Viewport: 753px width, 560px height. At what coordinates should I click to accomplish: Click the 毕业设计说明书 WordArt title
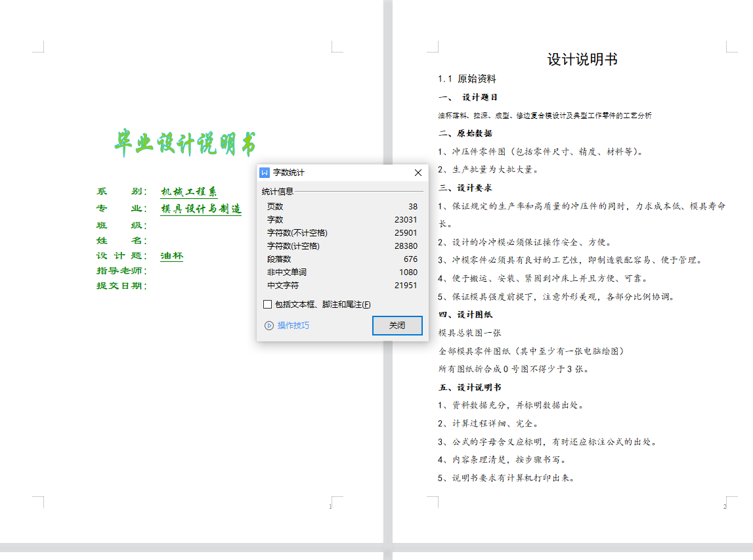[x=185, y=143]
